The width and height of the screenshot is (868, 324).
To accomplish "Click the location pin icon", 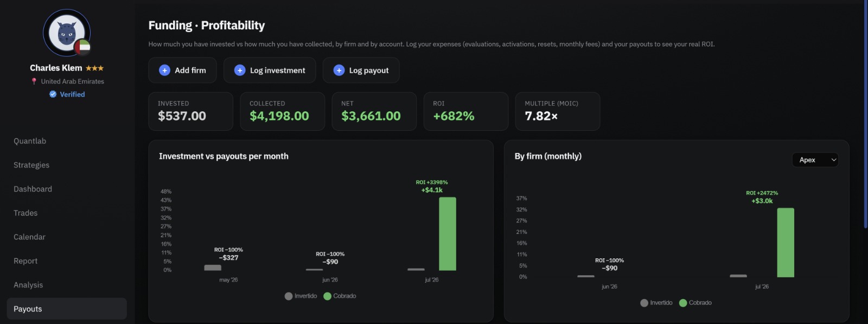I will [34, 81].
